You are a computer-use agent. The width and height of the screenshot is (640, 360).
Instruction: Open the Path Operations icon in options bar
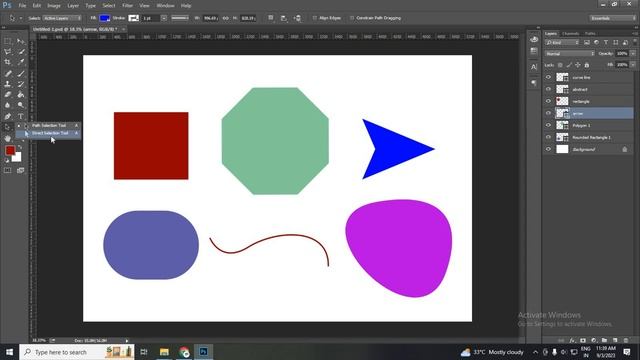point(271,18)
